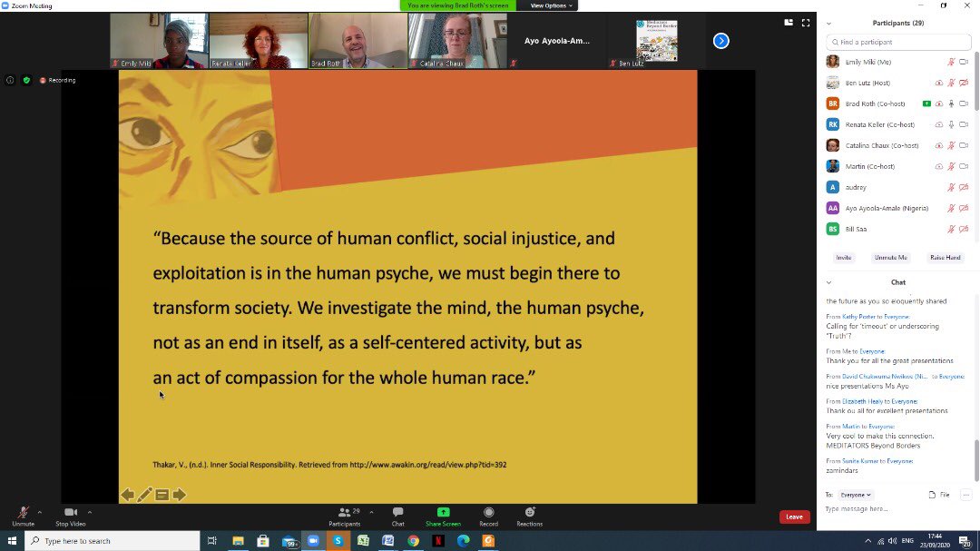980x551 pixels.
Task: Select Catalina Chaux's video thumbnail
Action: pos(457,41)
